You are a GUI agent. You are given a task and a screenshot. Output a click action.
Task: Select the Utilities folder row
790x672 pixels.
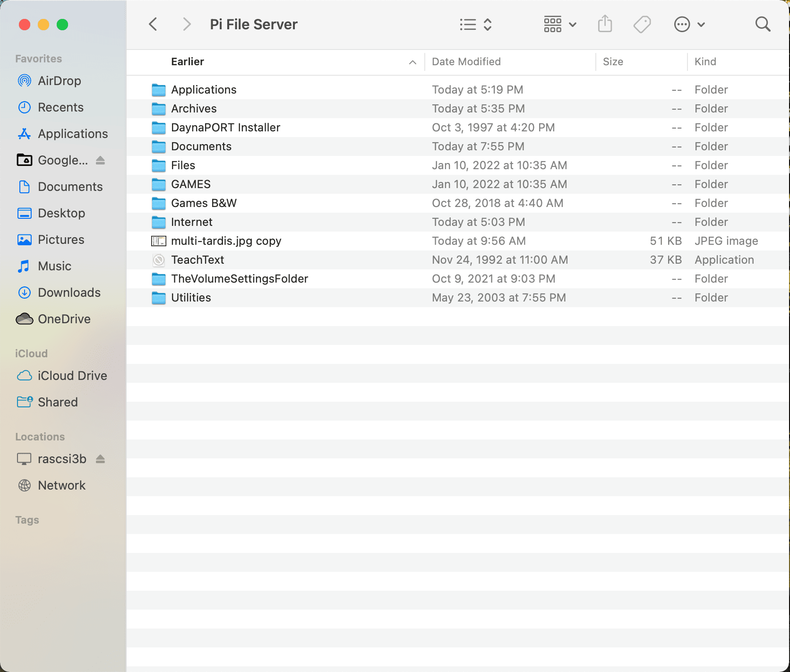[x=457, y=298]
